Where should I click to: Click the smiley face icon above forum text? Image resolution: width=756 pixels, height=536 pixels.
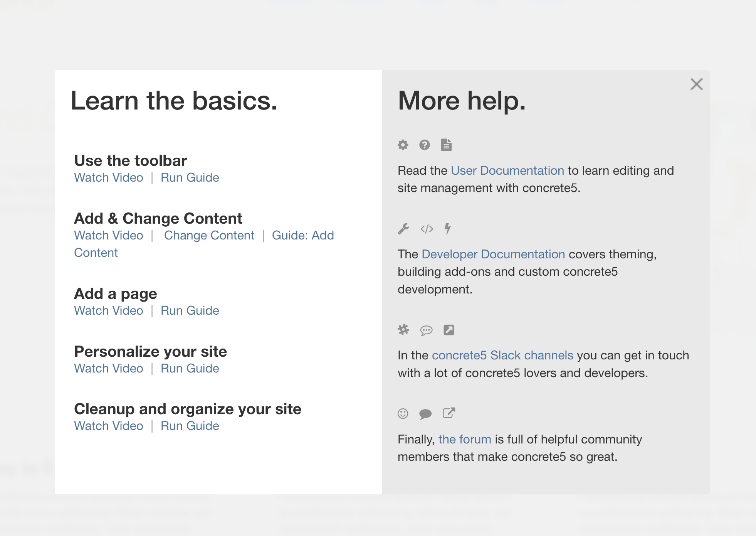click(402, 413)
